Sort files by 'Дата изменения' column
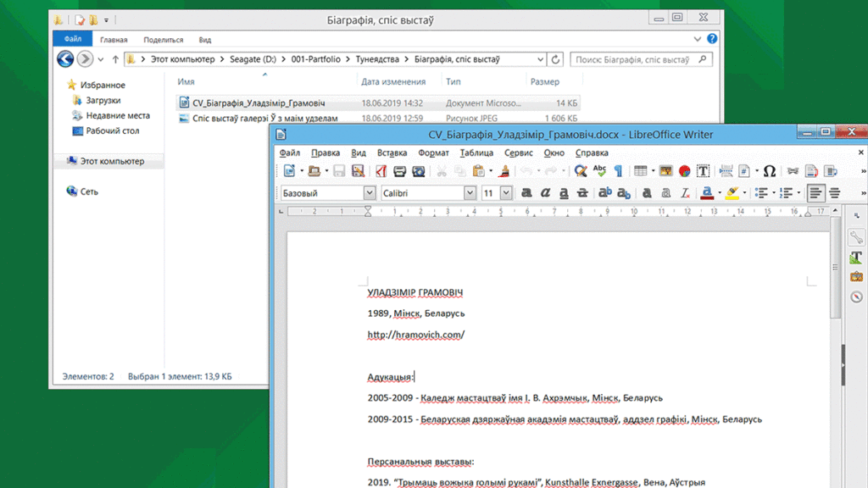 click(x=393, y=81)
